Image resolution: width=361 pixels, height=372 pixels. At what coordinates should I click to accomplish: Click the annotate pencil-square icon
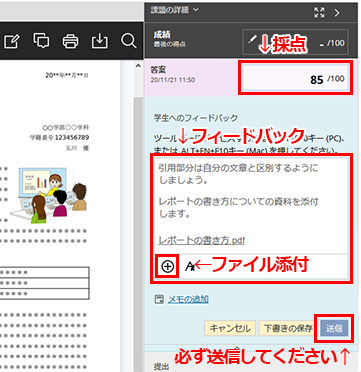click(11, 41)
